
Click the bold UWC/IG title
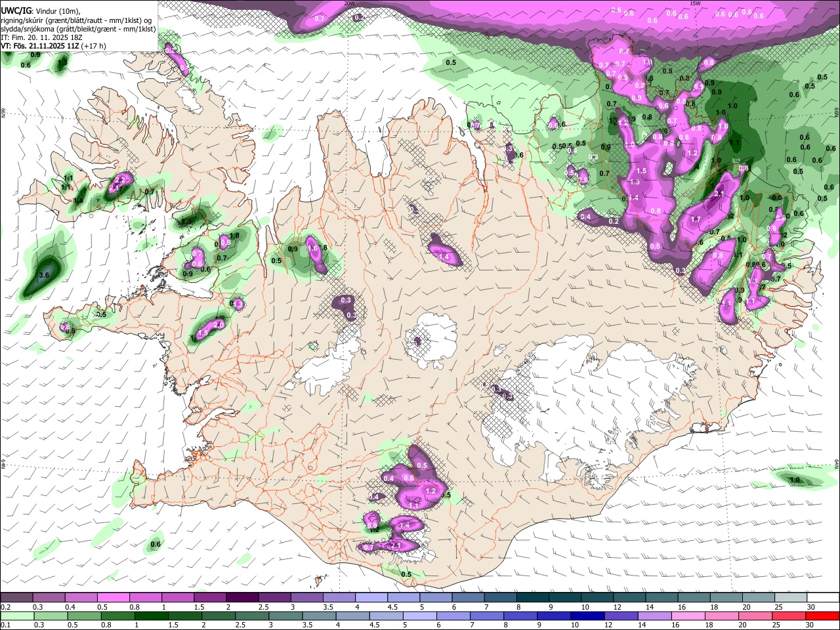click(16, 10)
